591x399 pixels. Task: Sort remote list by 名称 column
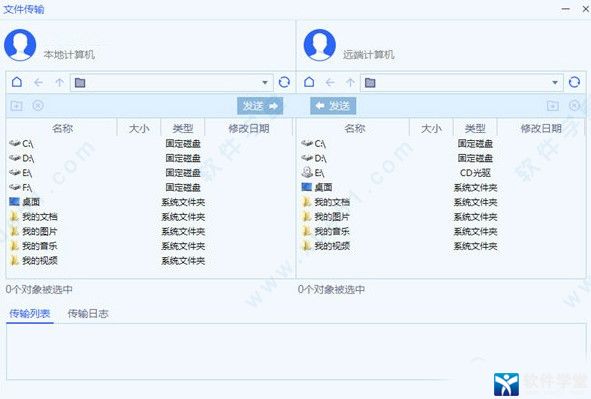[354, 128]
